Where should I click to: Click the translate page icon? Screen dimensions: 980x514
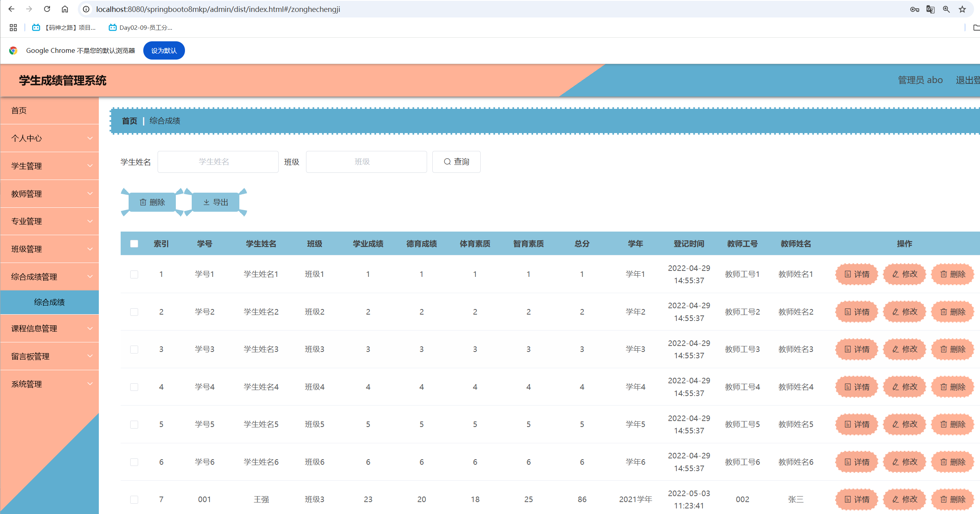point(930,9)
